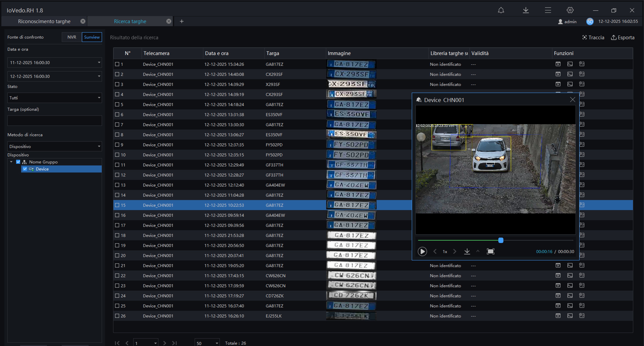Viewport: 644px width, 346px height.
Task: Switch to the Riconoscimento targhe tab
Action: (44, 21)
